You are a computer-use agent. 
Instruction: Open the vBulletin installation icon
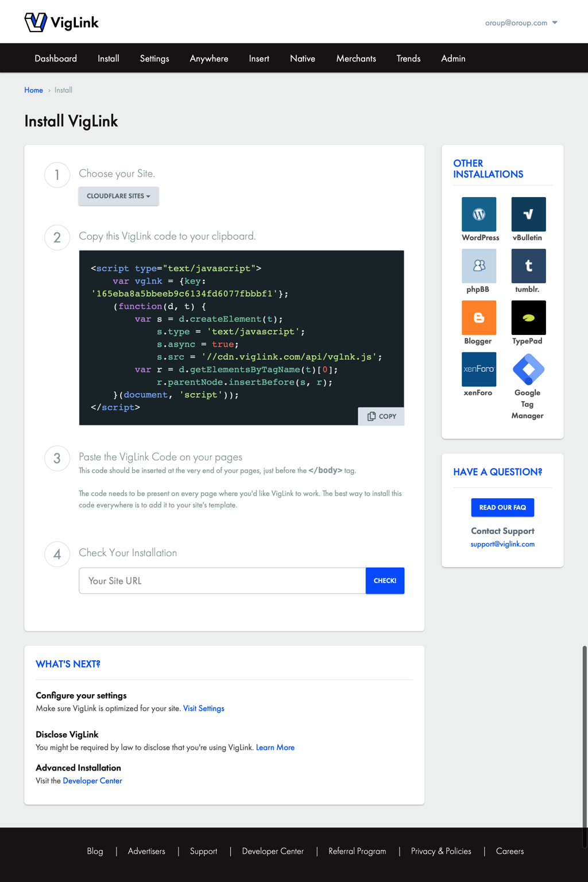pos(528,214)
